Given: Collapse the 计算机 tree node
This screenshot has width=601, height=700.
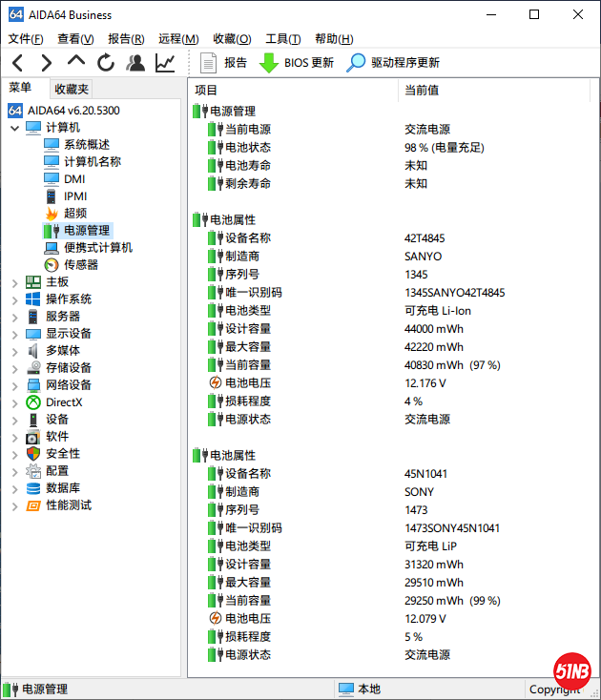Looking at the screenshot, I should [14, 128].
